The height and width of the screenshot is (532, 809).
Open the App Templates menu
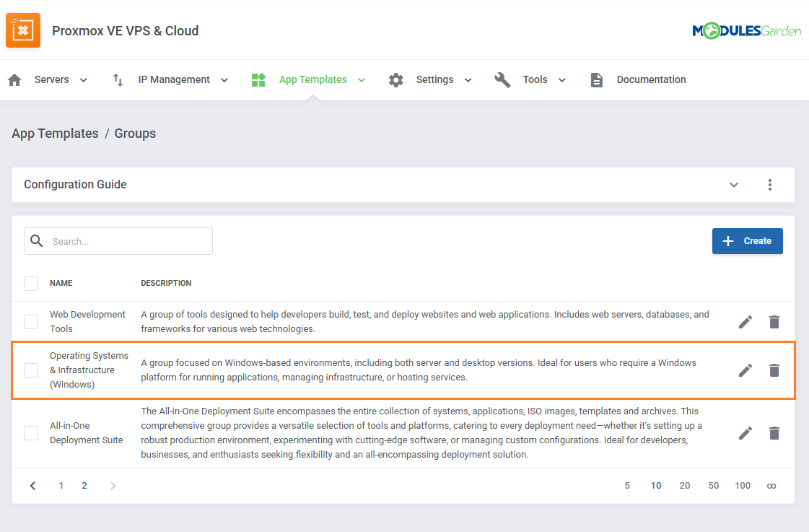click(312, 79)
